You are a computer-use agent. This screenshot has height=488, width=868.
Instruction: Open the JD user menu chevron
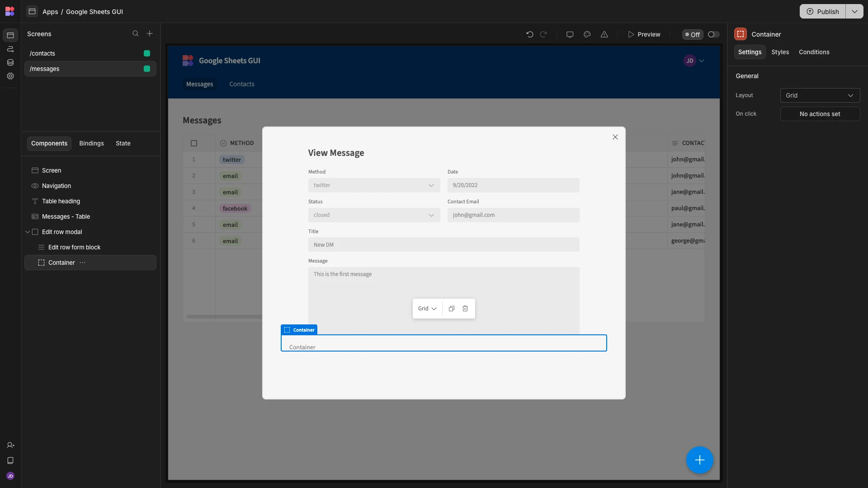(702, 61)
